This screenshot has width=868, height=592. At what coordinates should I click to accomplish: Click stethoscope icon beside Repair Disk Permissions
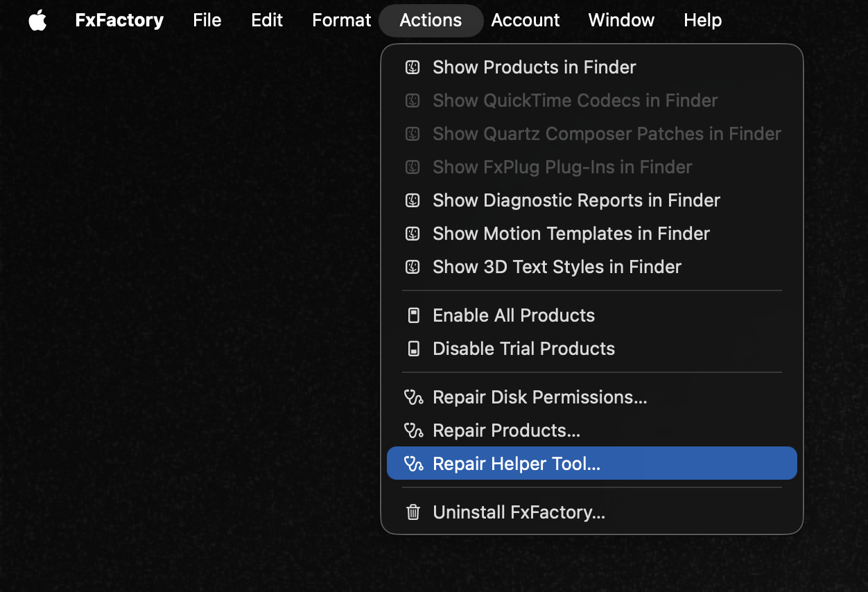413,397
